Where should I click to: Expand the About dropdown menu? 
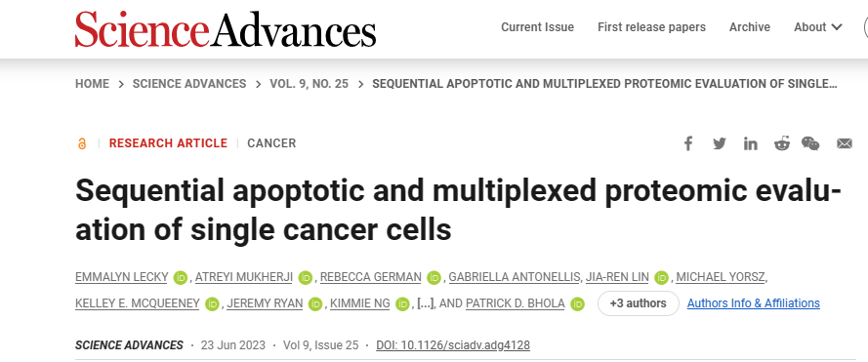[818, 27]
